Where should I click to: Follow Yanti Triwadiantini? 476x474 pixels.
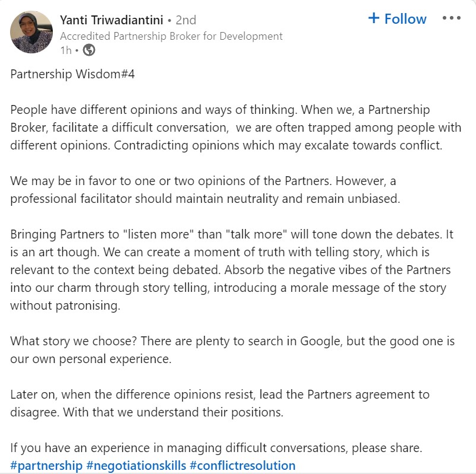398,19
